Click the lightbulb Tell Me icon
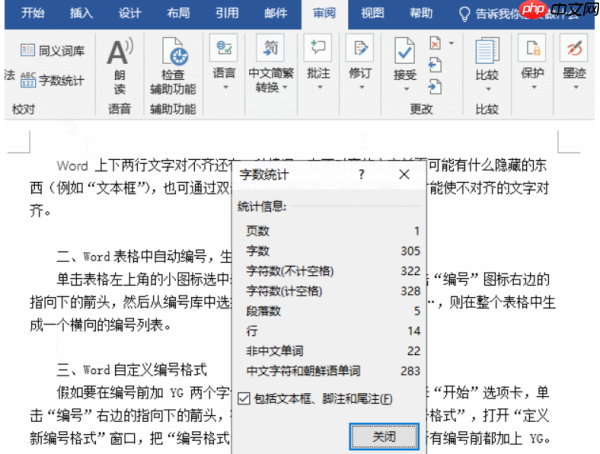The image size is (600, 454). coord(464,14)
